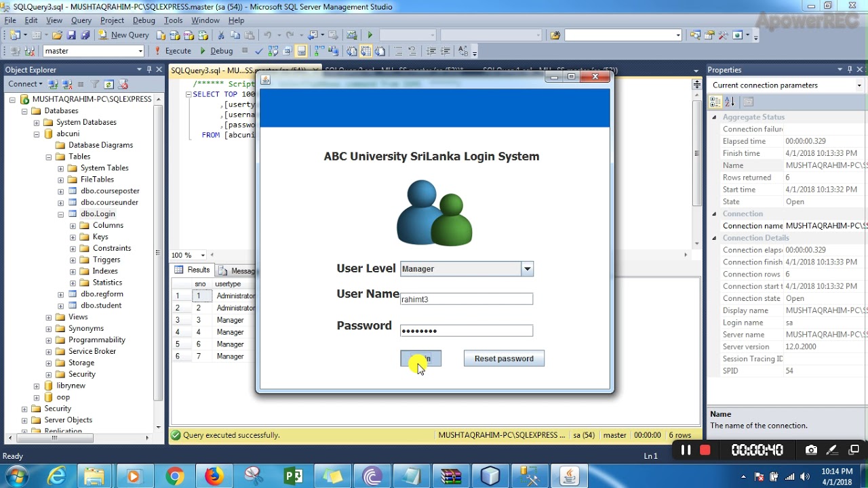Viewport: 868px width, 488px height.
Task: Click the User Name field containing rahimt3
Action: click(x=467, y=299)
